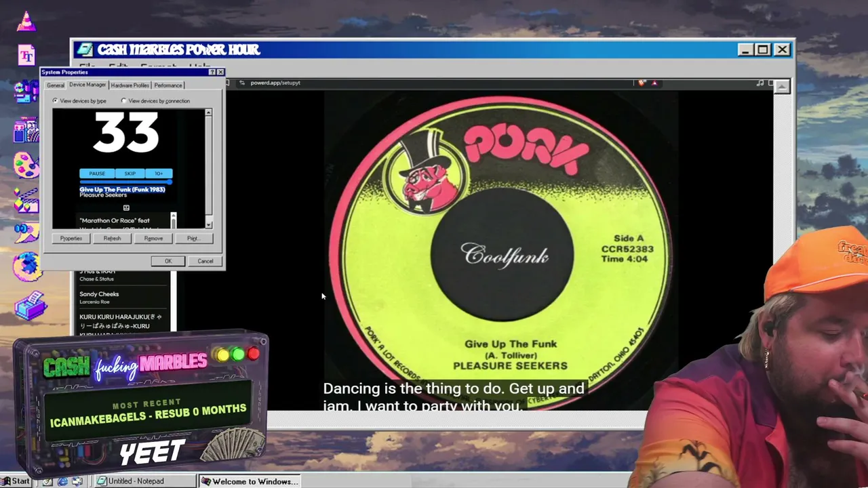This screenshot has height=488, width=868.
Task: Click the Refresh button
Action: 113,239
